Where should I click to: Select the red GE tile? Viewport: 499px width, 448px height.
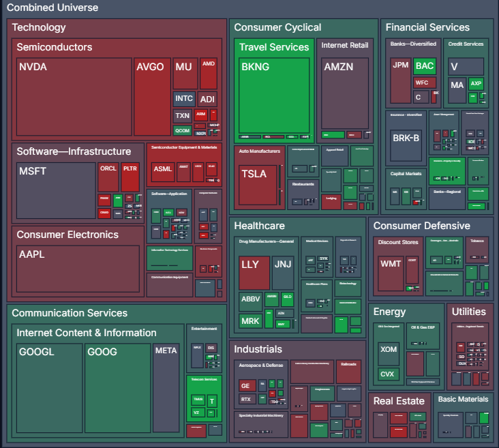(247, 385)
